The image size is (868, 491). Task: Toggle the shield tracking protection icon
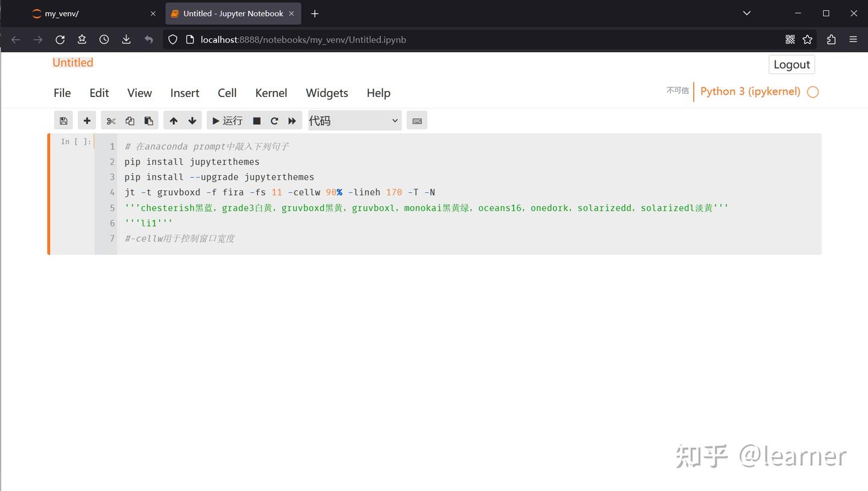(173, 39)
